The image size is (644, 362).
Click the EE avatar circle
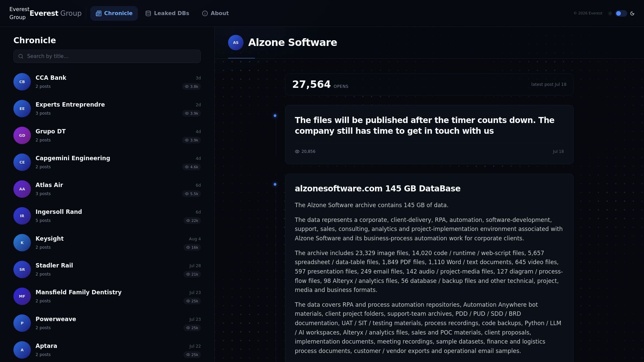[22, 109]
